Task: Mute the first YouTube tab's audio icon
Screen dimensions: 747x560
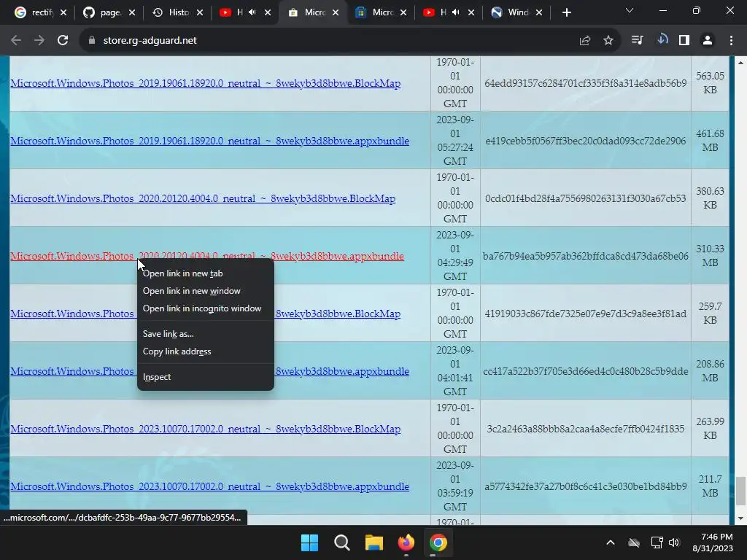Action: [252, 12]
